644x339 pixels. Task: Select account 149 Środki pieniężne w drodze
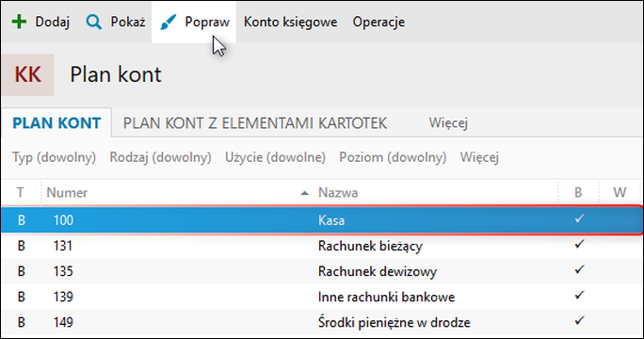click(x=322, y=322)
